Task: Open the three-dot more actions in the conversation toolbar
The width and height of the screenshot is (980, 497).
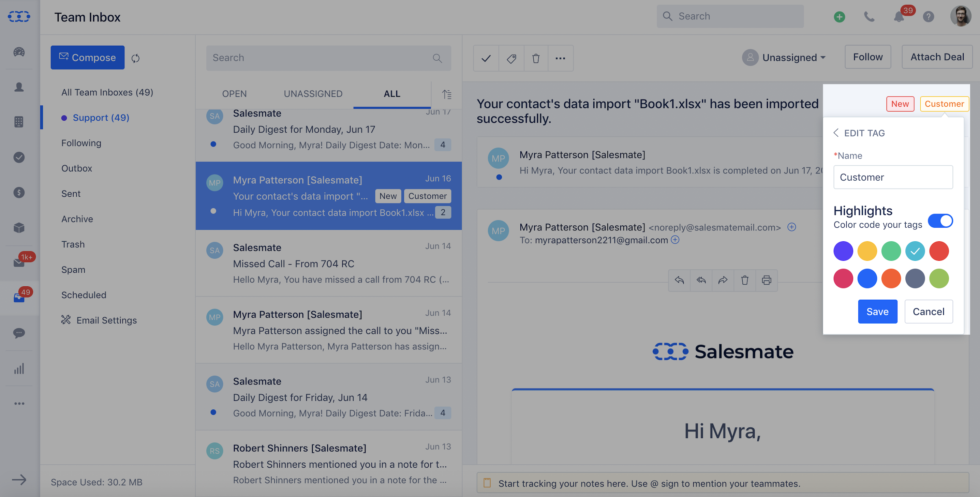Action: pos(560,58)
